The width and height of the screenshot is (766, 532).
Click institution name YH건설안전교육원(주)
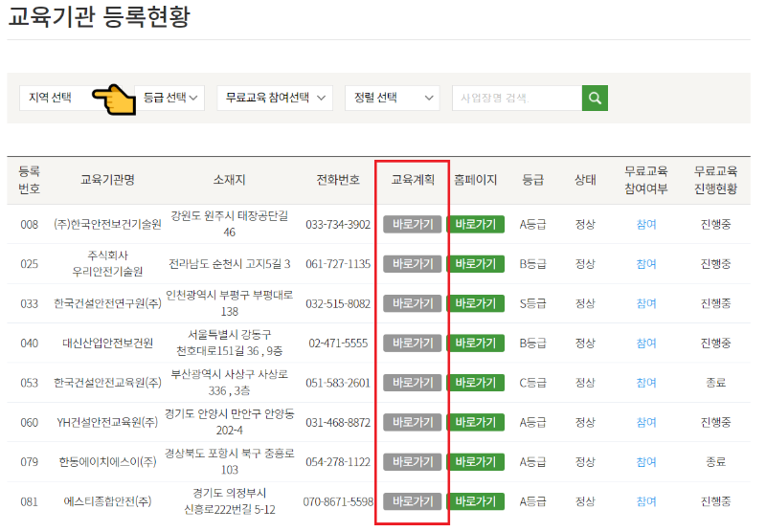107,422
